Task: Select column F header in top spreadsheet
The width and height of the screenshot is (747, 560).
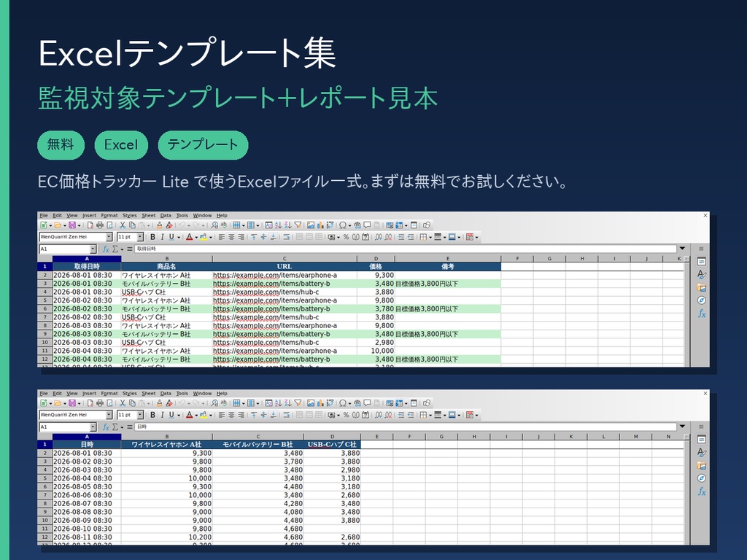Action: click(x=517, y=259)
